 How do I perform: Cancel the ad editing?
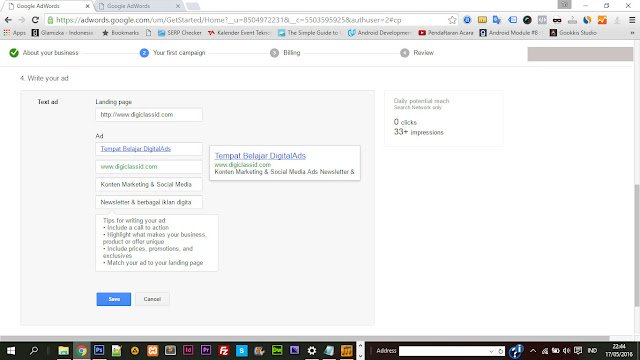click(152, 299)
